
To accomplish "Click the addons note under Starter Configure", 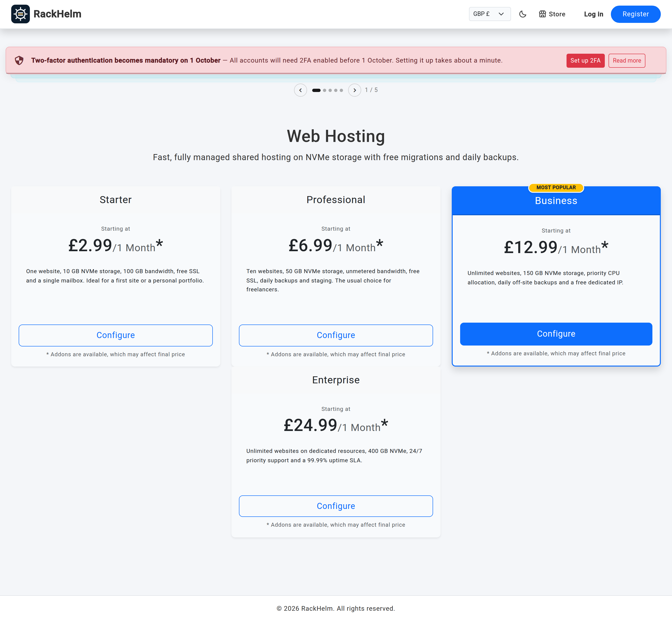I will coord(115,355).
